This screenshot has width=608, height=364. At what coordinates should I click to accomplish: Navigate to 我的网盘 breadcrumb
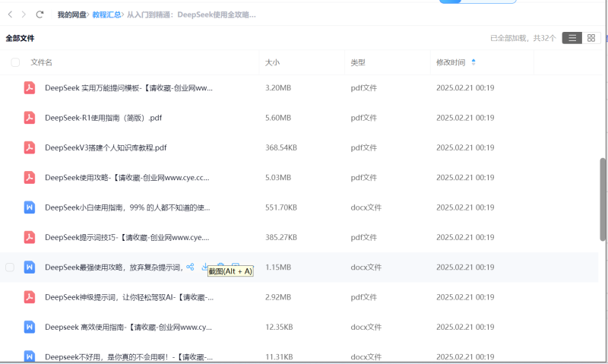(71, 14)
